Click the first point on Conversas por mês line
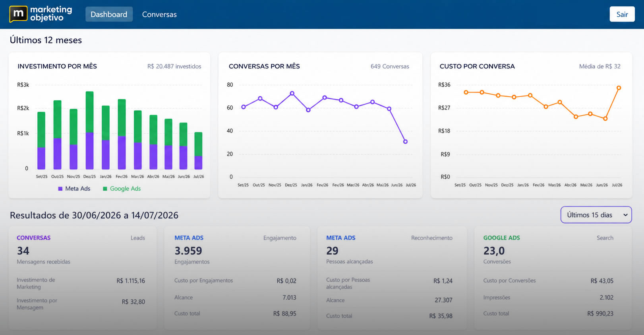 [x=244, y=107]
